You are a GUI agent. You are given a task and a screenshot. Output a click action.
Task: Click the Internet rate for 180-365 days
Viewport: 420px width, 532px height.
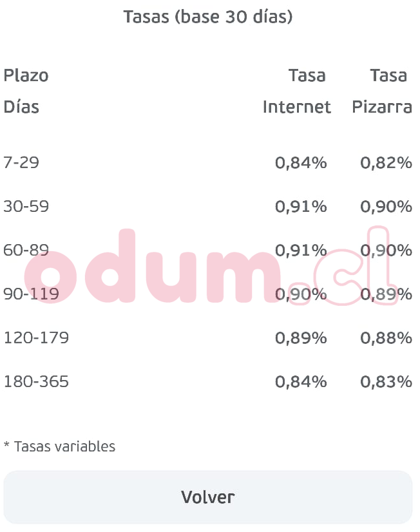[301, 382]
